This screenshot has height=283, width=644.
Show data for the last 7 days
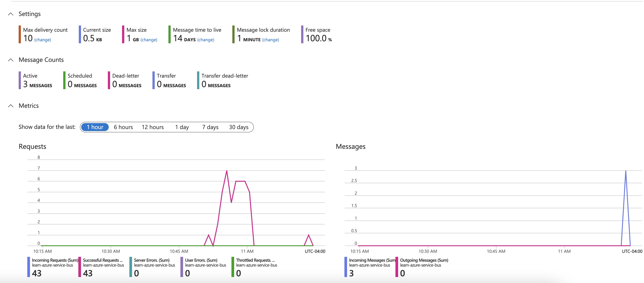tap(210, 127)
